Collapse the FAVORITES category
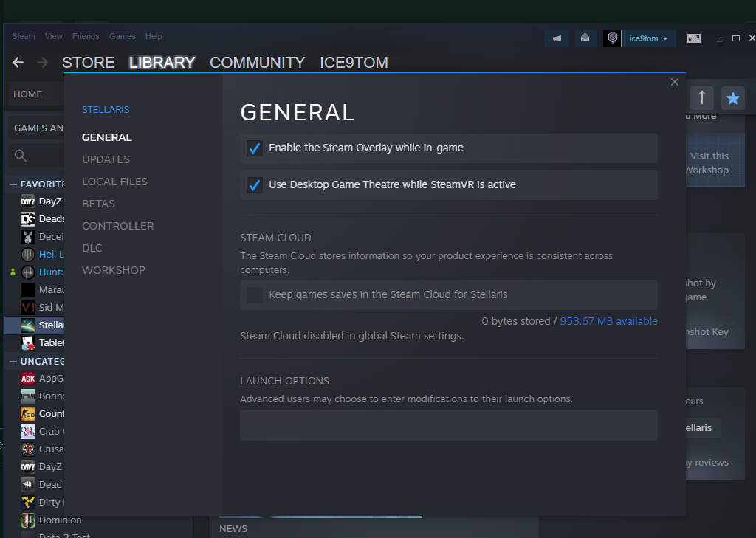Image resolution: width=756 pixels, height=538 pixels. [x=13, y=184]
